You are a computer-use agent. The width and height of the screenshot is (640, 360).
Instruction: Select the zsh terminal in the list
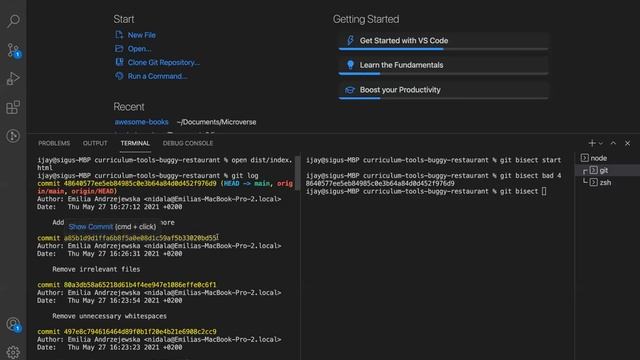607,182
